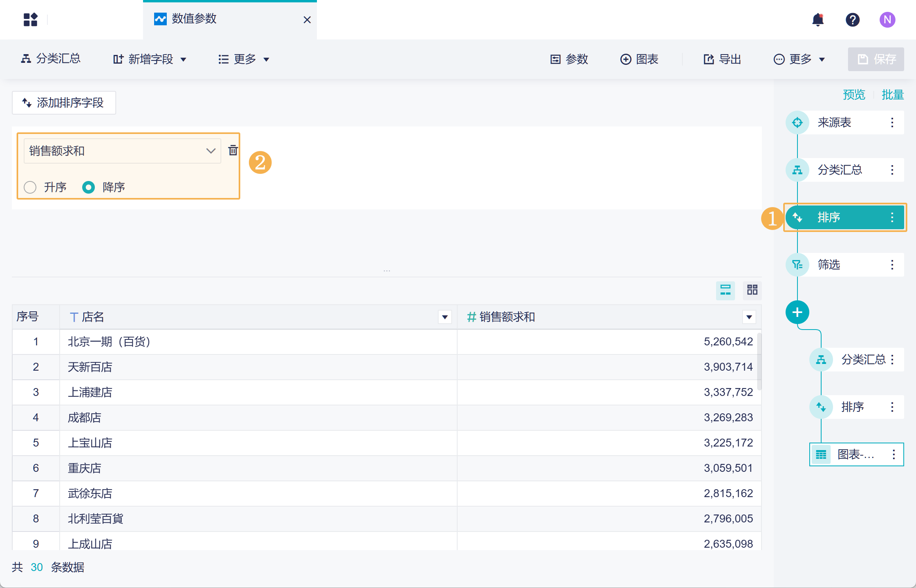Open the 新增字段 dropdown menu
Screen dimensions: 916x588
(x=150, y=59)
